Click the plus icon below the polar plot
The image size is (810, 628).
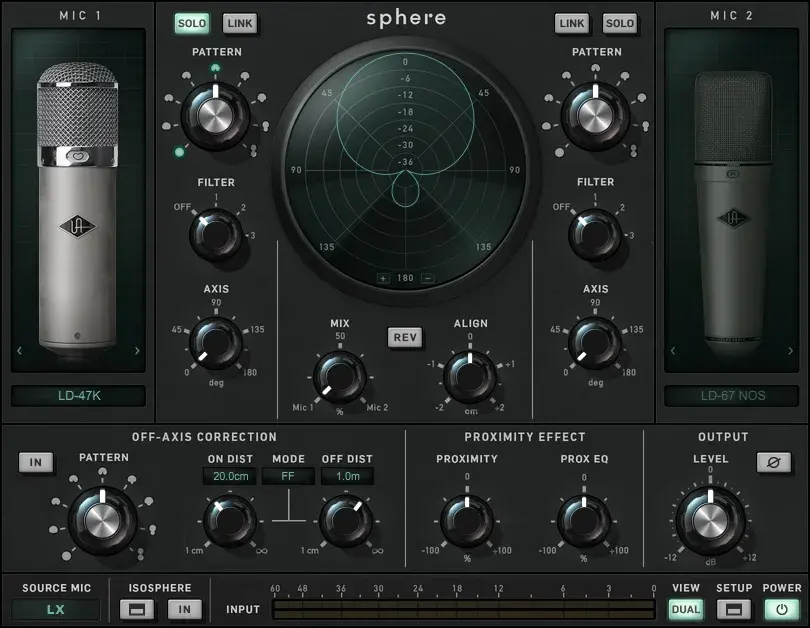point(383,277)
